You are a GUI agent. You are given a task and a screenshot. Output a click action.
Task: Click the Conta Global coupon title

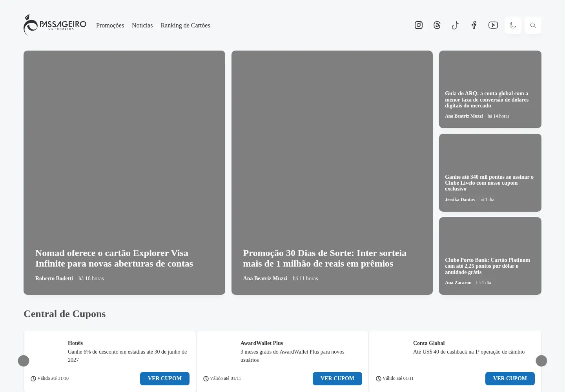[429, 343]
